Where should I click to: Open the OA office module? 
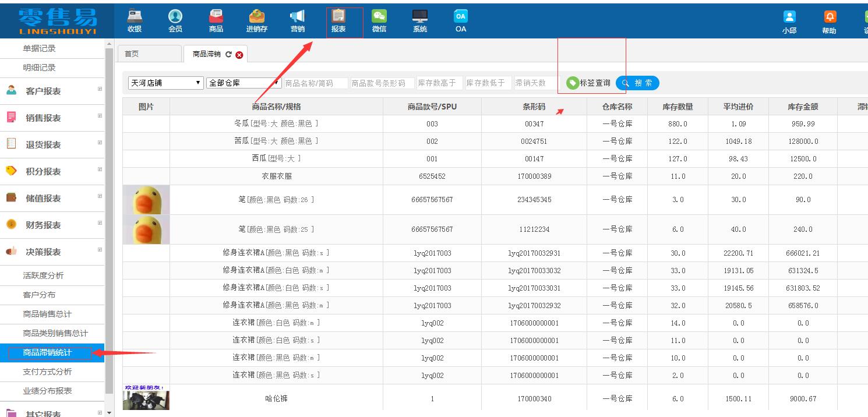tap(460, 20)
